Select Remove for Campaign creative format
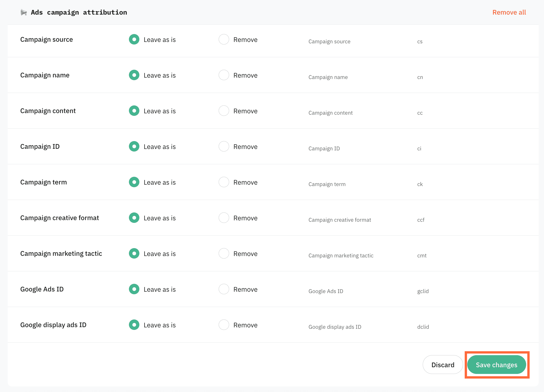The image size is (544, 392). (224, 218)
